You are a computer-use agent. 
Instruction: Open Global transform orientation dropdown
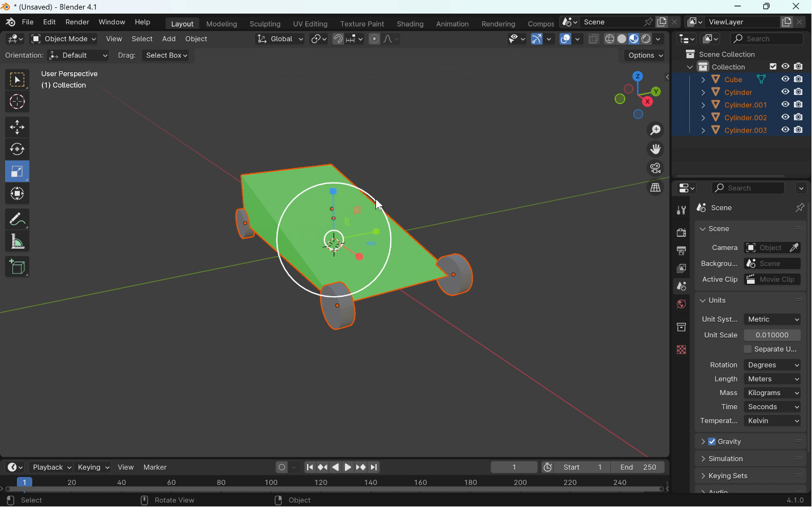coord(280,39)
